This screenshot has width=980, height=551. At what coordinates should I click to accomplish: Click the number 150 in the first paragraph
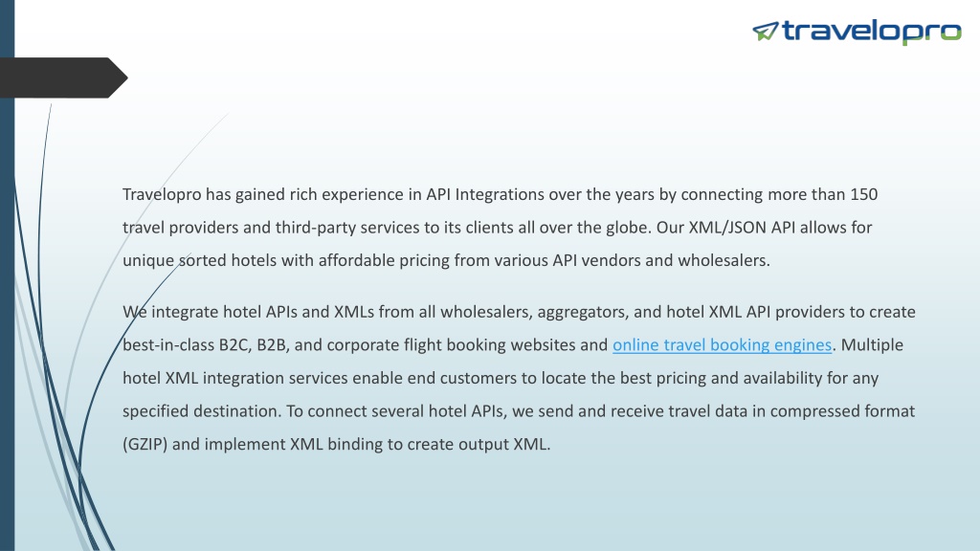pyautogui.click(x=864, y=194)
